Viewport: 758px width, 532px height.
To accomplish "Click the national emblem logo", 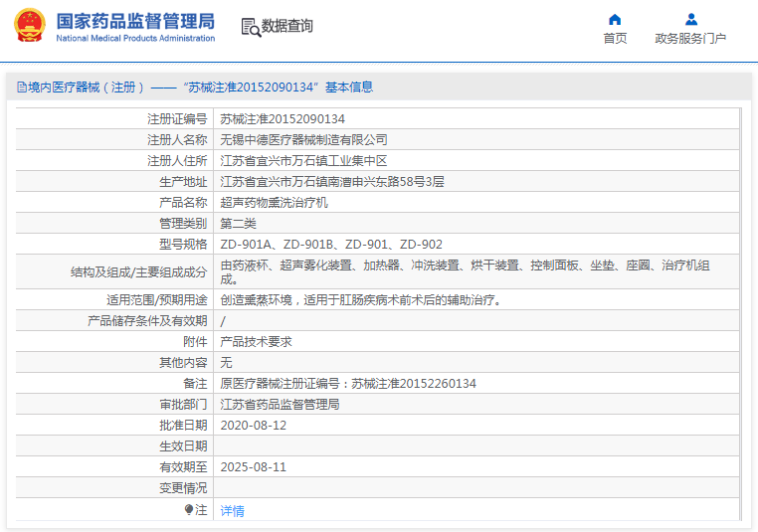I will pyautogui.click(x=30, y=25).
